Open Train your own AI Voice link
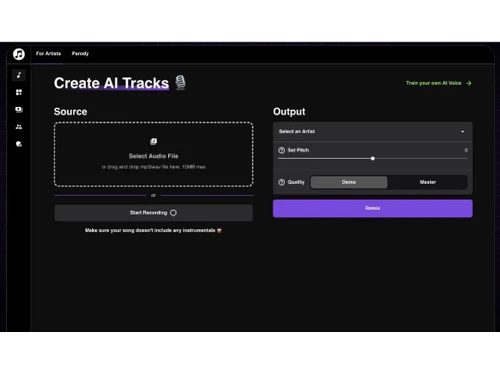Screen dimensions: 500x375 pyautogui.click(x=433, y=83)
